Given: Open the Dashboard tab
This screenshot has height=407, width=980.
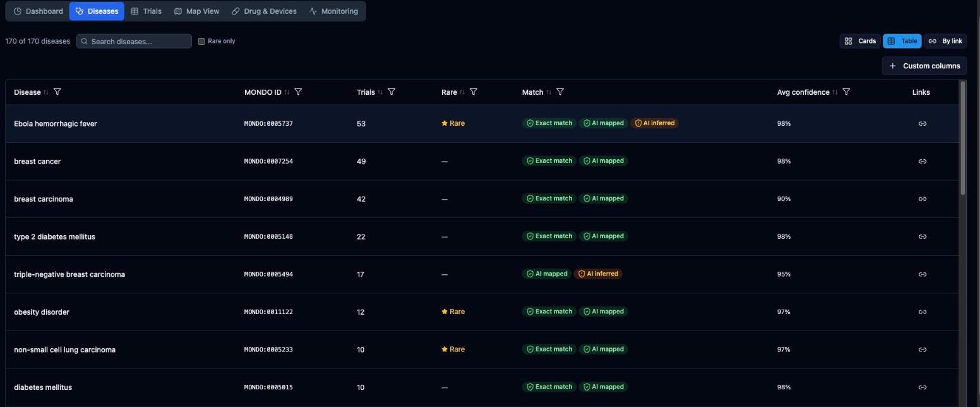Looking at the screenshot, I should [39, 11].
